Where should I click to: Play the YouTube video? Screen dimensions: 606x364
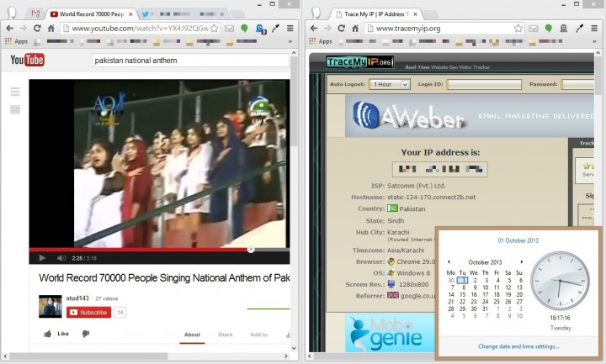coord(42,258)
